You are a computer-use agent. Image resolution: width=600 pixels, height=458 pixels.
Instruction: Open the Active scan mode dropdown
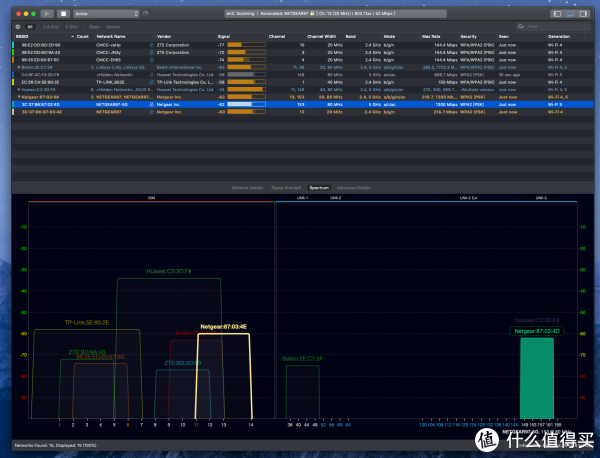106,14
